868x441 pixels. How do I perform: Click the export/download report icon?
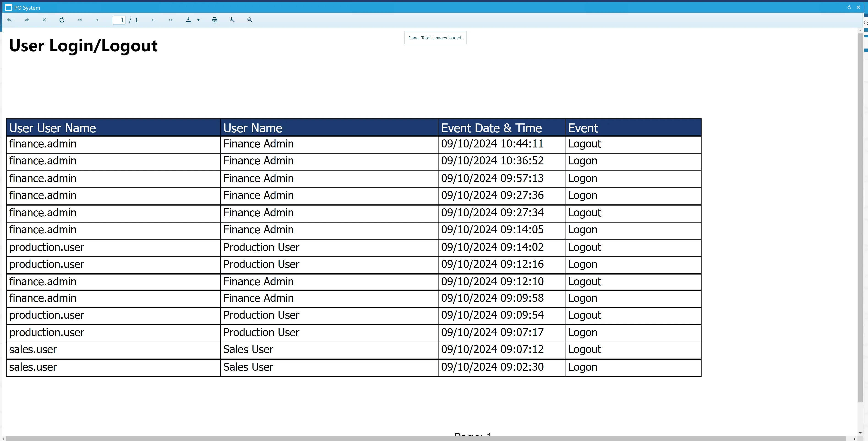click(x=188, y=20)
